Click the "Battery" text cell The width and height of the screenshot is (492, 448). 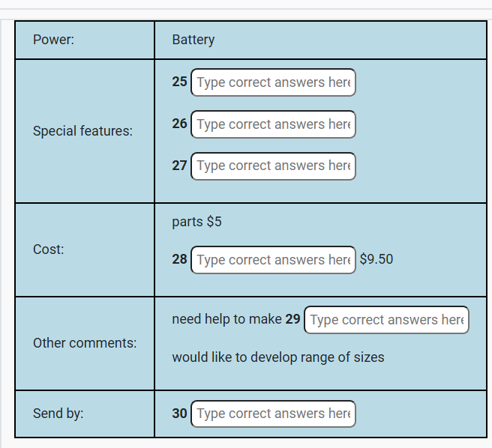coord(193,40)
